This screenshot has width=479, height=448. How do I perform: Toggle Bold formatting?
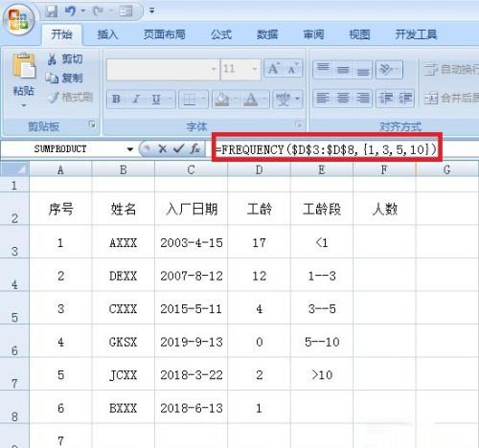116,99
